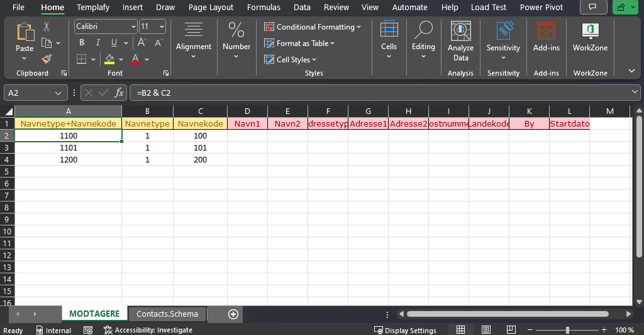Click the Insert Function fx icon

(119, 93)
